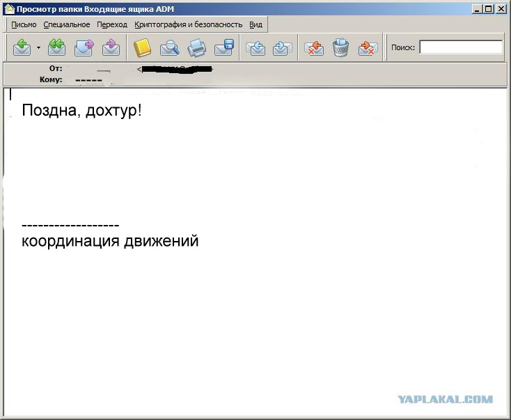The width and height of the screenshot is (511, 420).
Task: Click the От: header label
Action: [56, 68]
